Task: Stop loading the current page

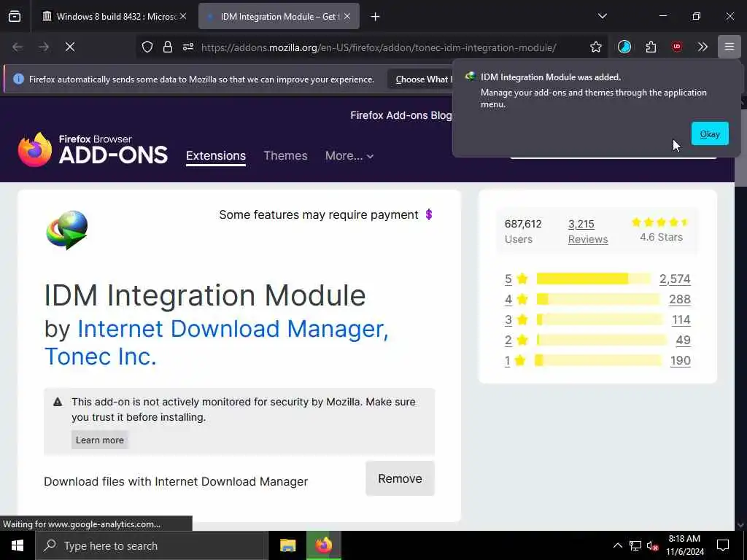Action: [70, 47]
